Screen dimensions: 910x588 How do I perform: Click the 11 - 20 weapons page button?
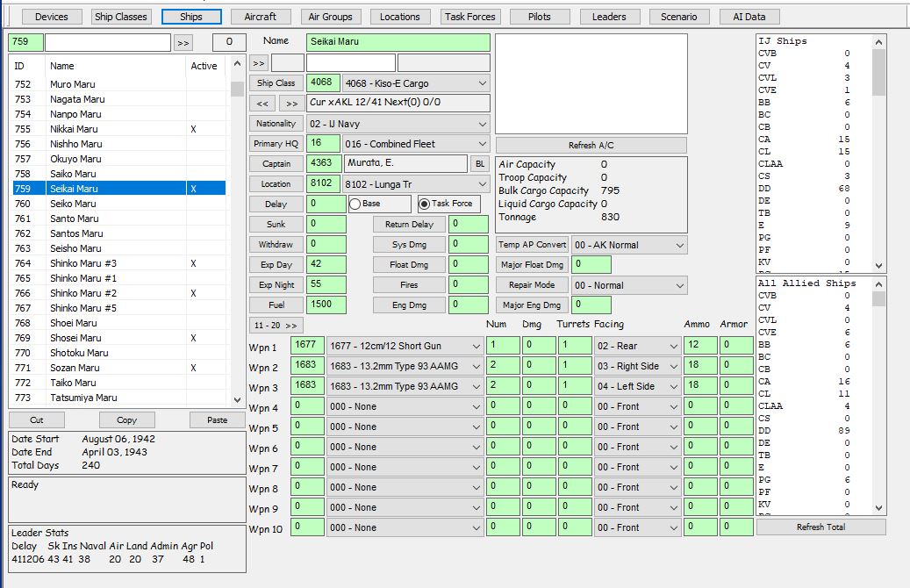(276, 325)
